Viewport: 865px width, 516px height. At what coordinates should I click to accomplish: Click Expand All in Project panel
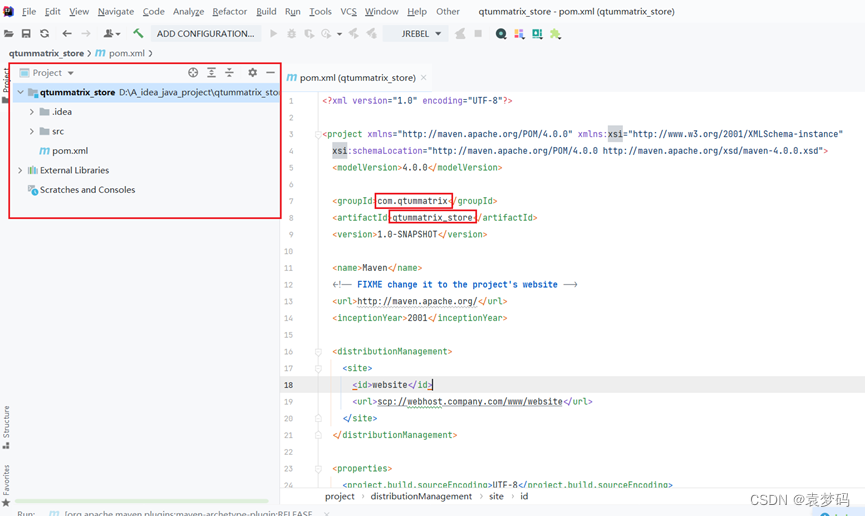click(211, 73)
